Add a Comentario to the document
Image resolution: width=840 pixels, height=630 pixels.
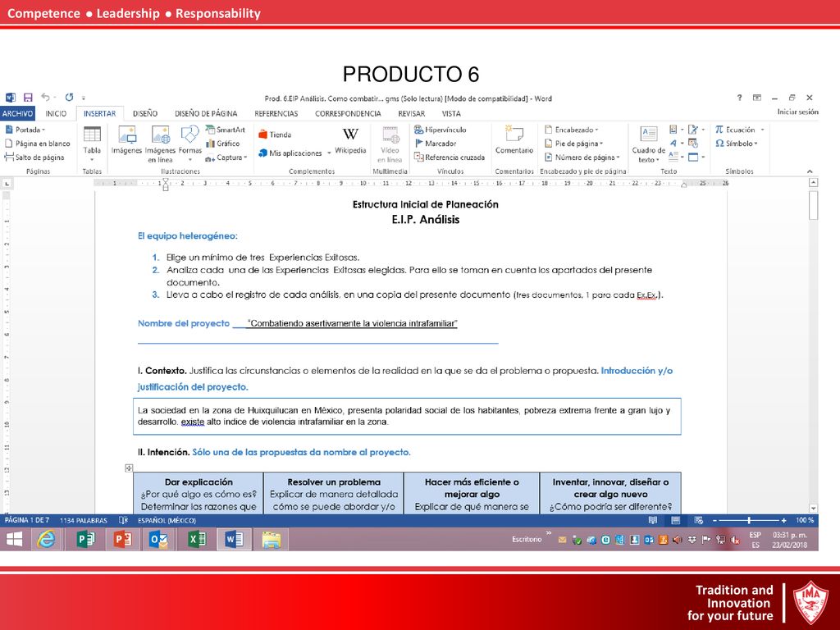(514, 140)
